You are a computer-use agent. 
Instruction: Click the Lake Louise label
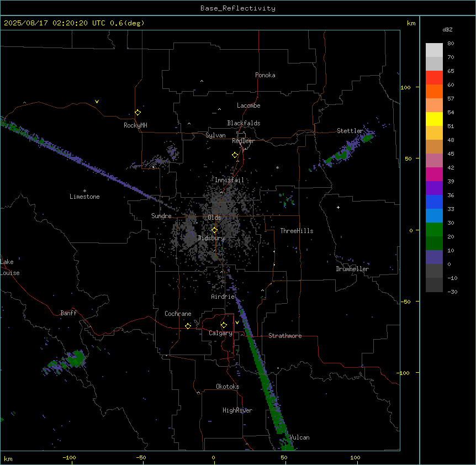point(10,267)
